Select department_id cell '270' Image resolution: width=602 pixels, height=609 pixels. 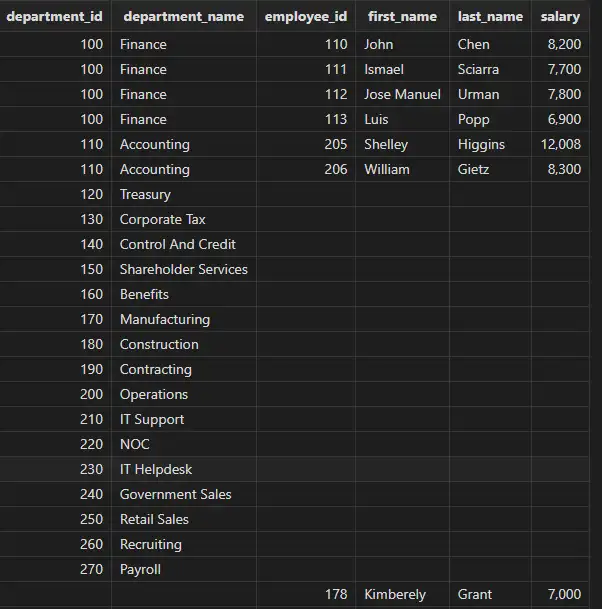(x=55, y=569)
